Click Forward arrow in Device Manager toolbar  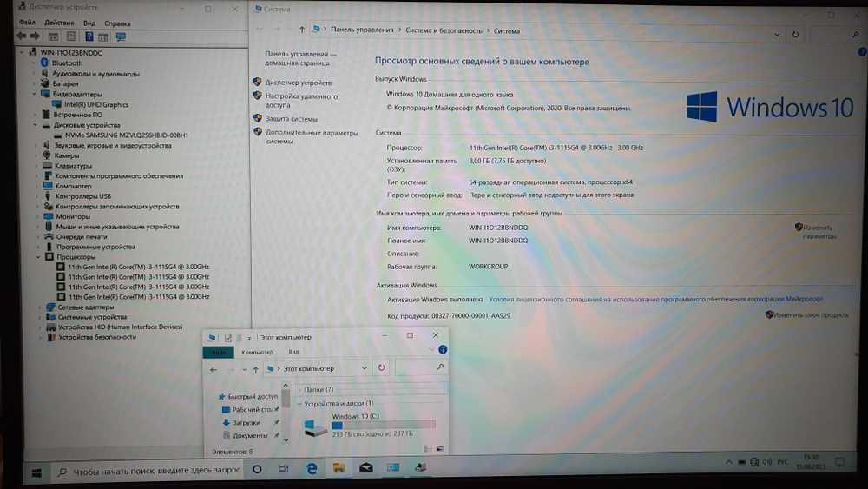[35, 36]
